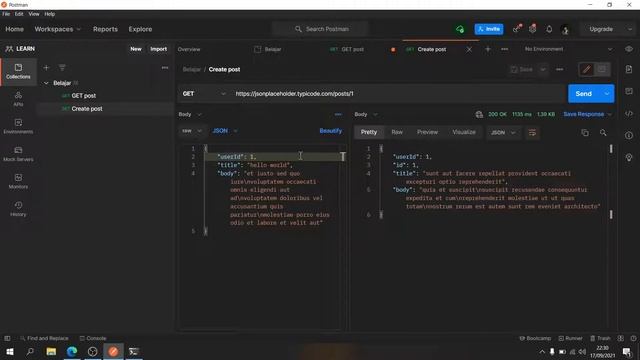Viewport: 640px width, 360px height.
Task: Open the Help menu
Action: click(50, 14)
